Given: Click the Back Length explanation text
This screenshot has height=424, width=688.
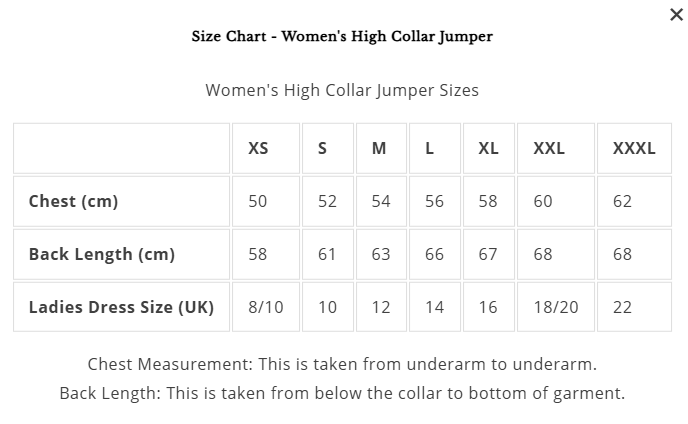Looking at the screenshot, I should 342,393.
